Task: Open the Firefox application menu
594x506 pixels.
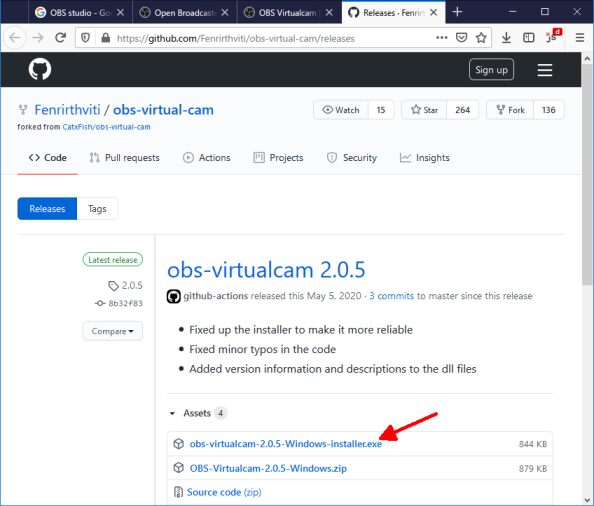Action: click(x=580, y=37)
